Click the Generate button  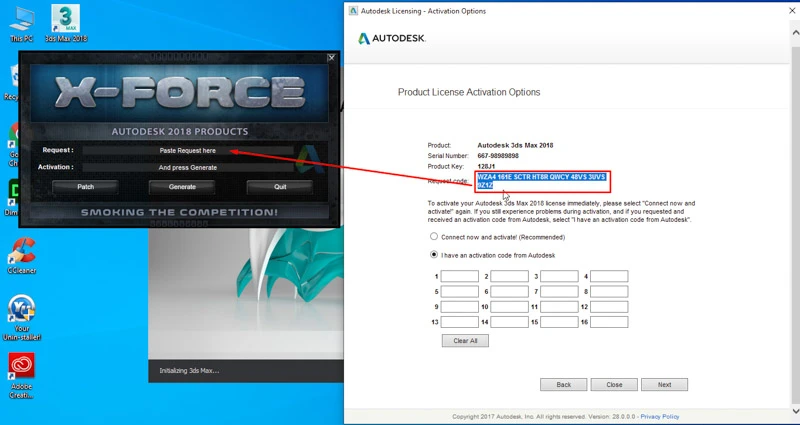click(182, 187)
